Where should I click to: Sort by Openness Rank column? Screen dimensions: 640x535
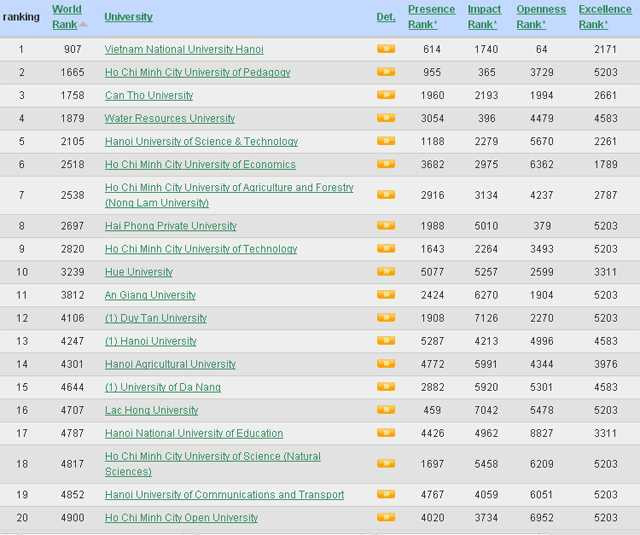[540, 16]
